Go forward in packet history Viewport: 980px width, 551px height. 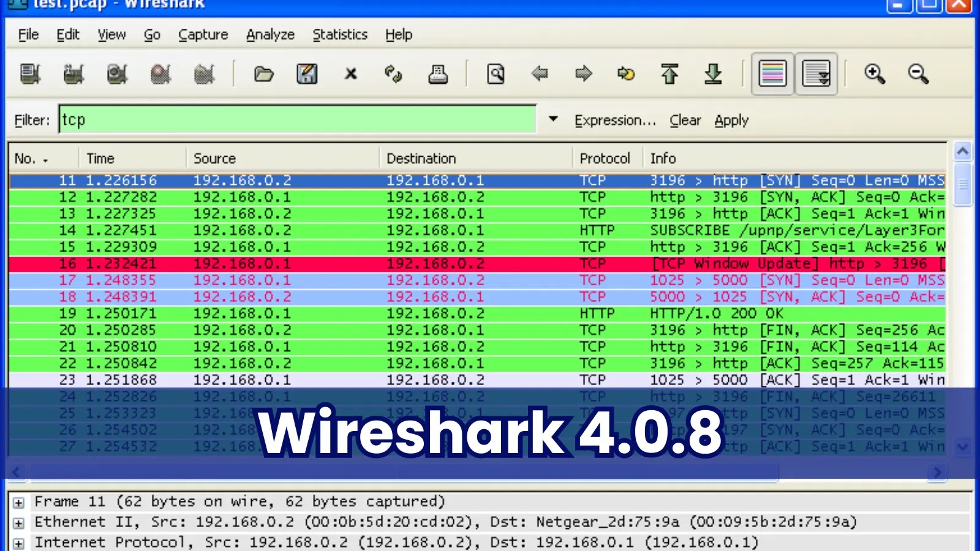point(583,74)
